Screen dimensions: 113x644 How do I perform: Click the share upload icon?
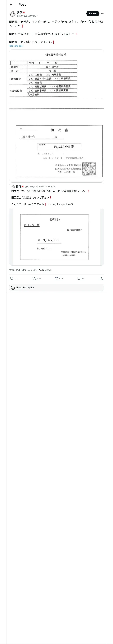click(101, 278)
